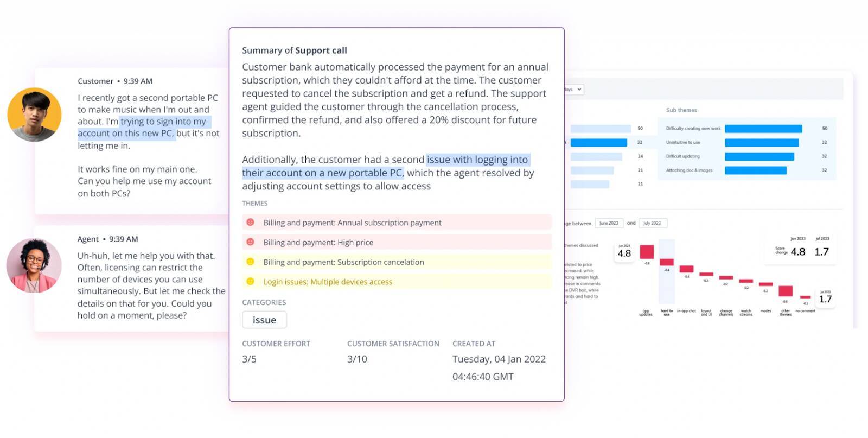Click the 'Difficulty creating new work' sub theme bar
The height and width of the screenshot is (438, 868).
[763, 129]
